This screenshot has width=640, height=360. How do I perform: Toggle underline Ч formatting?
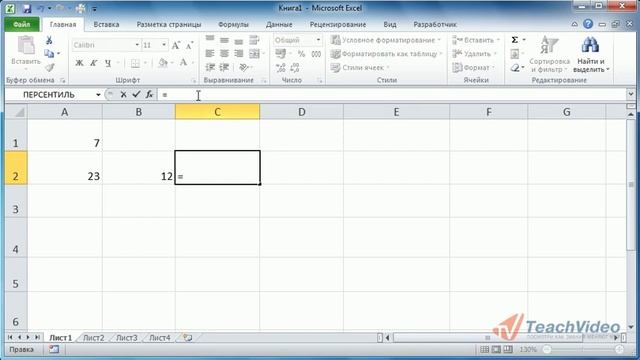[x=108, y=63]
